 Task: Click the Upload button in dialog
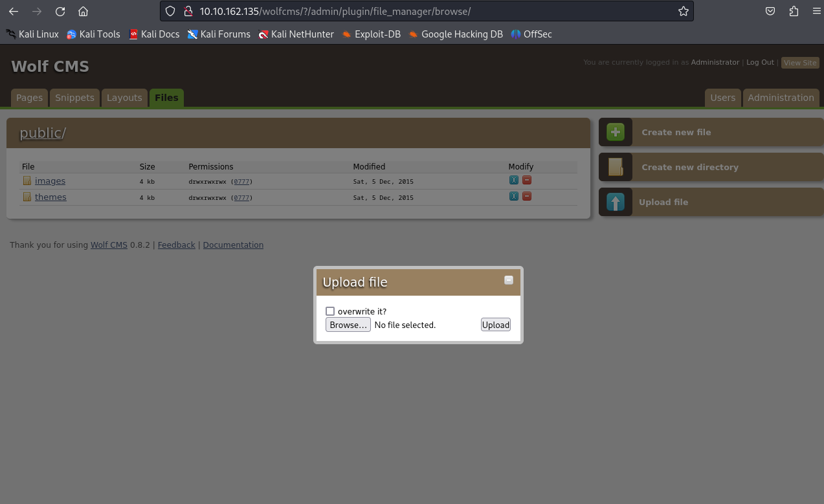coord(496,325)
